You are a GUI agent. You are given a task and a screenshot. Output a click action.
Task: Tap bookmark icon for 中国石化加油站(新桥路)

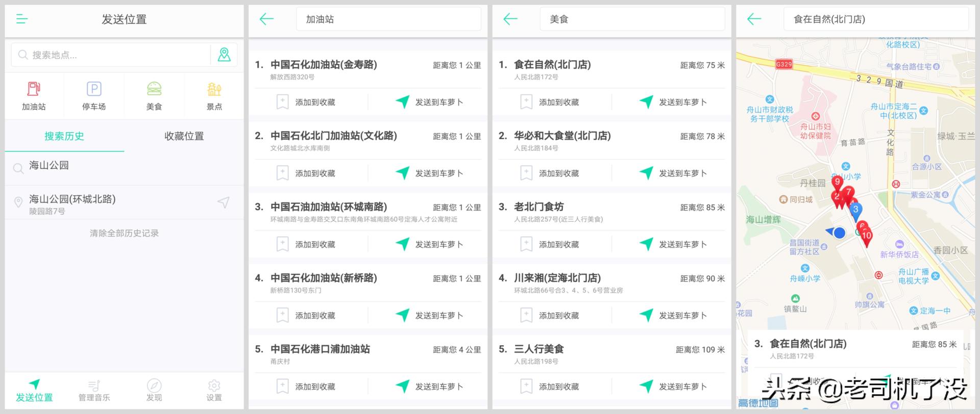tap(282, 316)
